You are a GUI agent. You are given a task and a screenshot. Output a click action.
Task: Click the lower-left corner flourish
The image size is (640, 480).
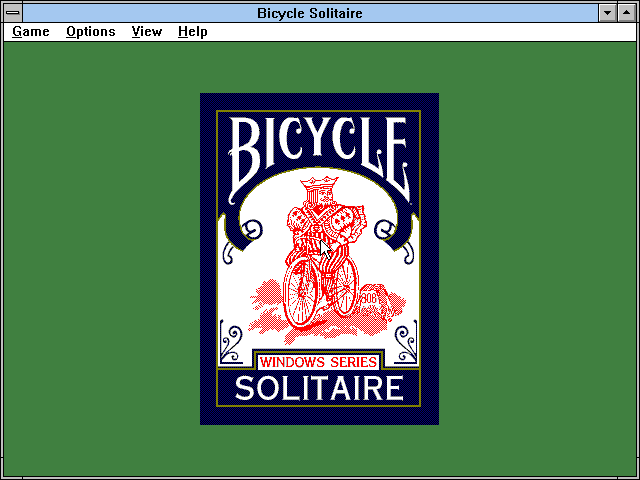click(x=231, y=343)
